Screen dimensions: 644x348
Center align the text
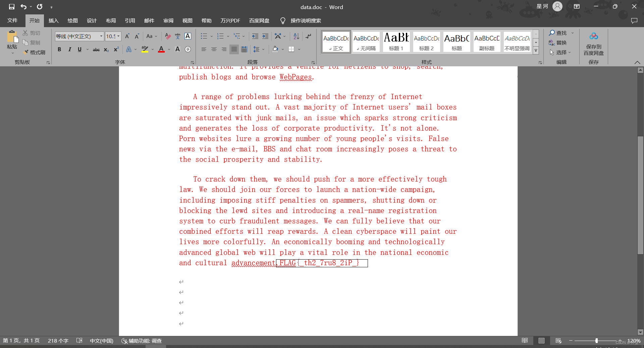pos(214,49)
